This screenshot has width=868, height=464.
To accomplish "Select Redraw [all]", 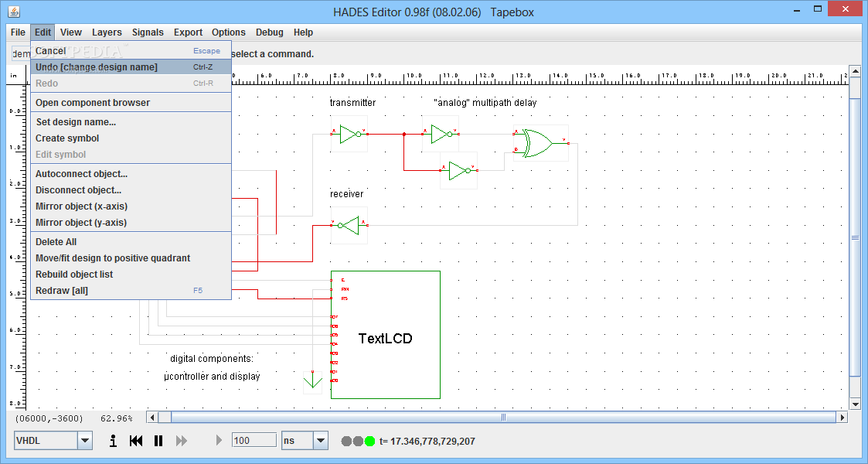I will [131, 290].
